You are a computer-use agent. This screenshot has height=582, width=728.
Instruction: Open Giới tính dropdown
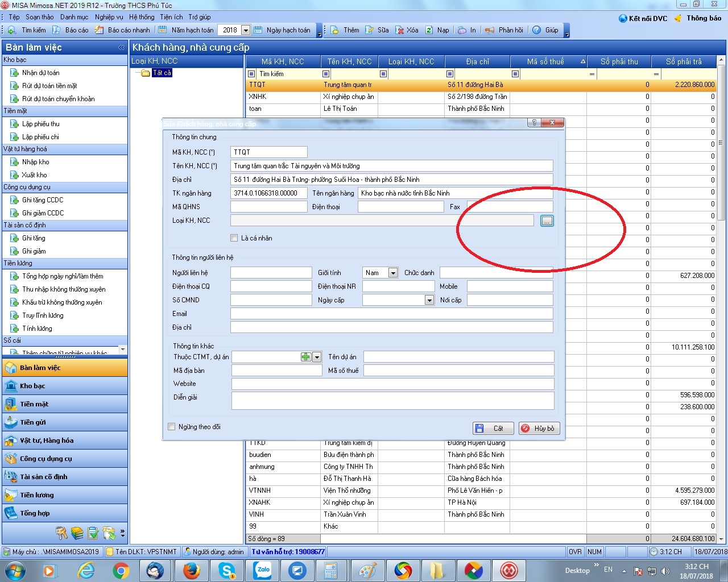[393, 273]
